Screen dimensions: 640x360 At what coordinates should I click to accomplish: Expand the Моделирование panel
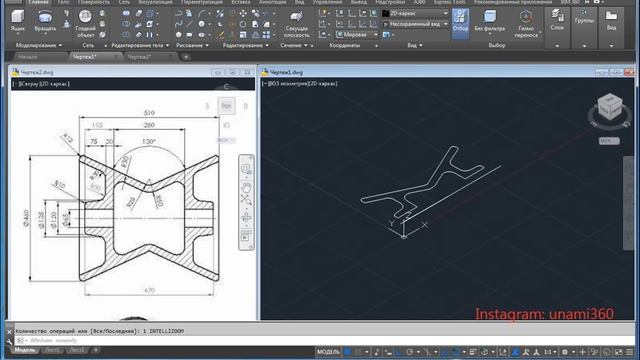(x=39, y=45)
